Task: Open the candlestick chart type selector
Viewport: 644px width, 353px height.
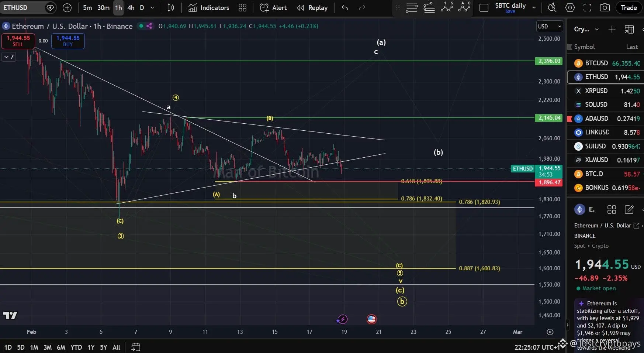Action: point(170,8)
